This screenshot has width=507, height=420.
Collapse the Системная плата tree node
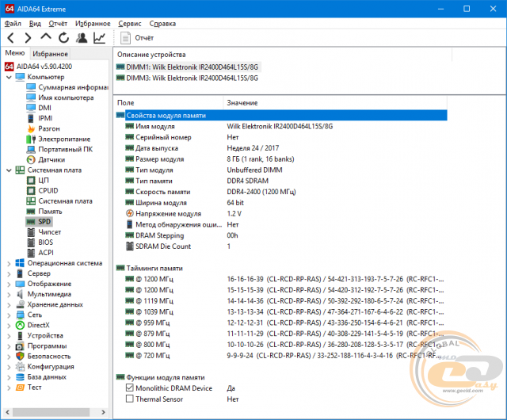[x=9, y=170]
